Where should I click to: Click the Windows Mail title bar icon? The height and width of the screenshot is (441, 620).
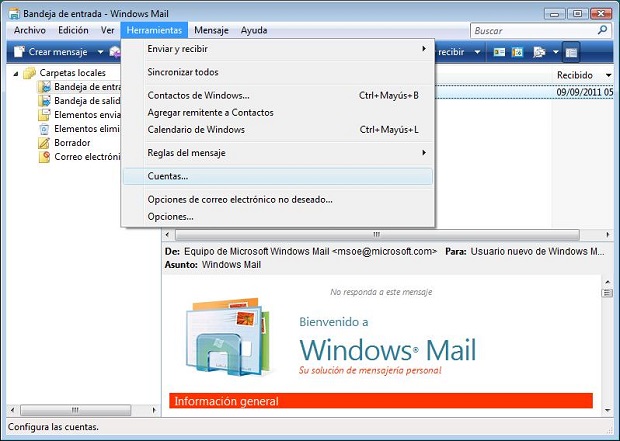coord(14,13)
